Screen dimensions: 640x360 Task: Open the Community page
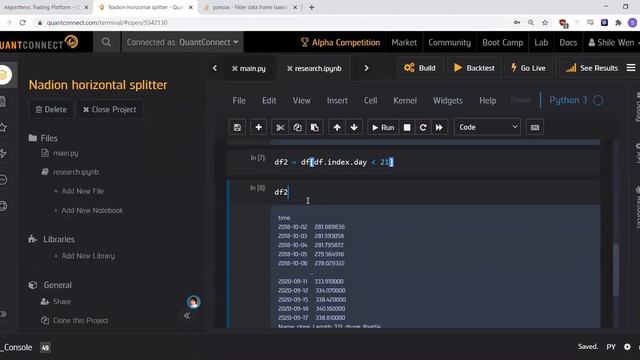449,42
